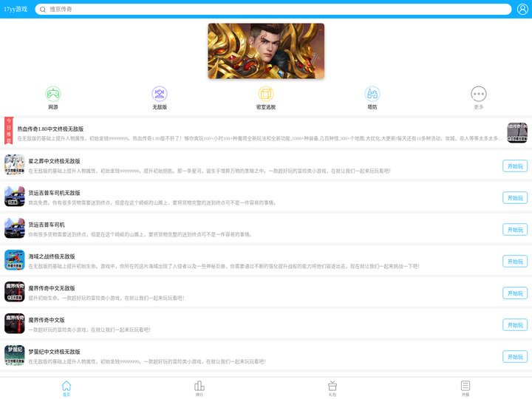The height and width of the screenshot is (399, 532).
Task: Select the 货运吉普车司机 title text
Action: pyautogui.click(x=47, y=225)
